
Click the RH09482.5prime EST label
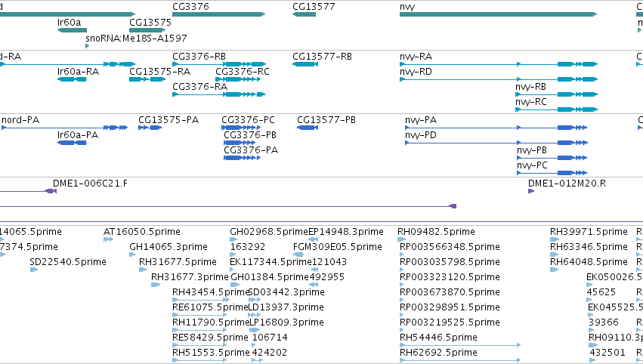[x=436, y=232]
